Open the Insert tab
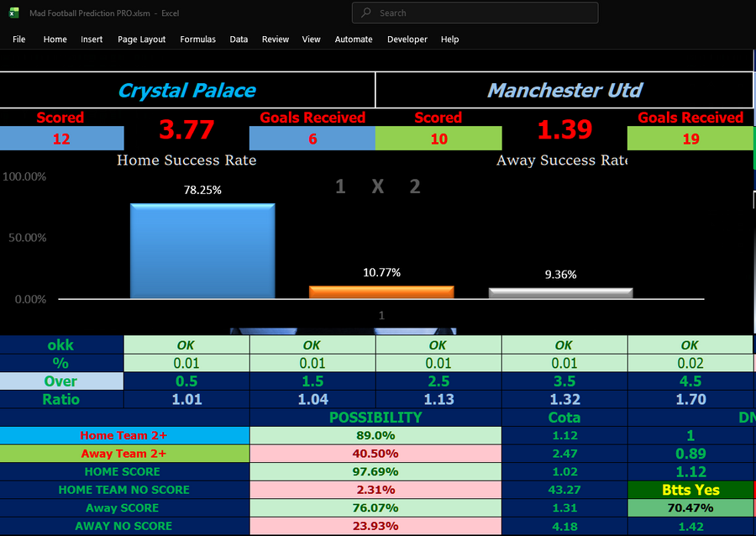 (x=91, y=39)
